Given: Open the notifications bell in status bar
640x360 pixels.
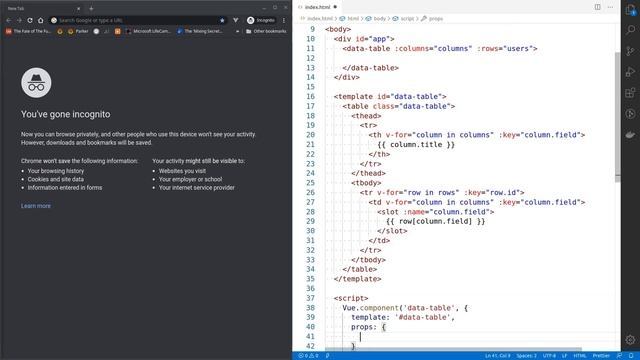Looking at the screenshot, I should (631, 356).
